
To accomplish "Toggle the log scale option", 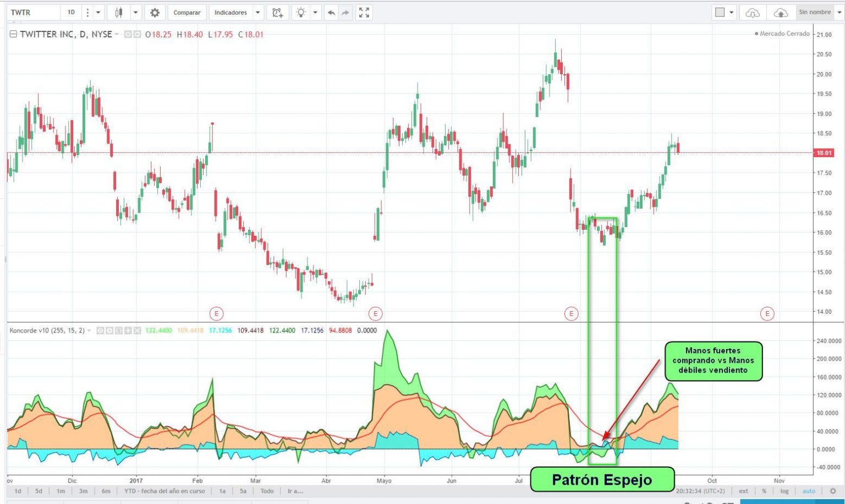I will tap(784, 491).
